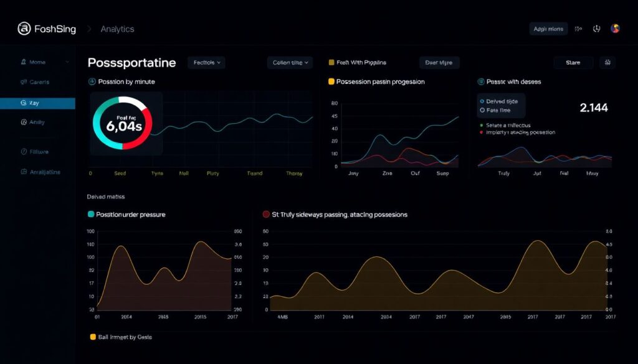
Task: Click the FoshSing logo icon
Action: [x=24, y=29]
